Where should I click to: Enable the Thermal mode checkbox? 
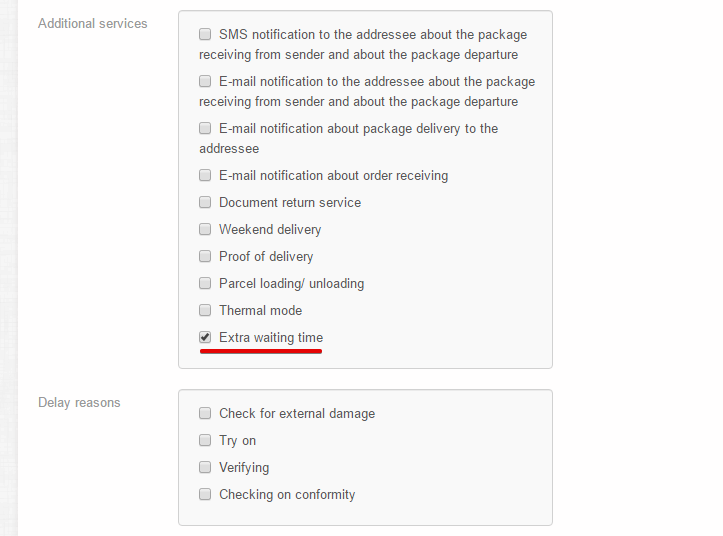pos(205,310)
